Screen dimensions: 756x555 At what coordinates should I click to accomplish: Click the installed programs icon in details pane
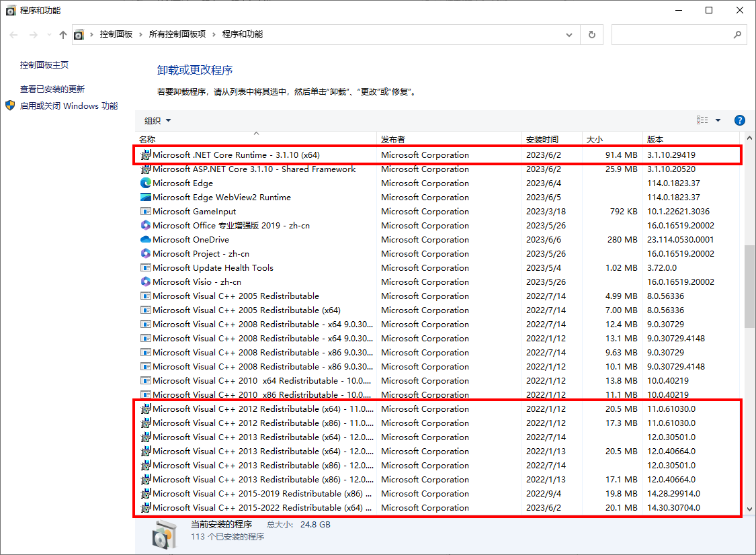click(164, 534)
